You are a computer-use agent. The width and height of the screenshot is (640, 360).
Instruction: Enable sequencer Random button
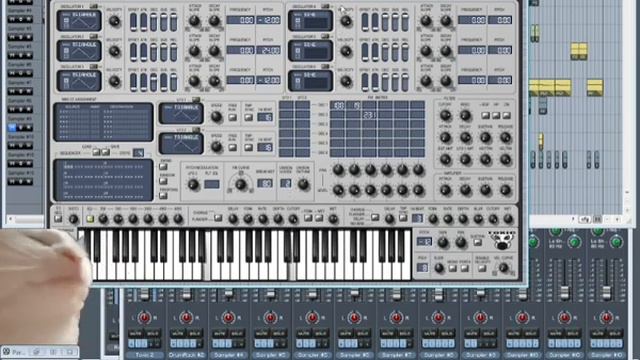pyautogui.click(x=163, y=181)
